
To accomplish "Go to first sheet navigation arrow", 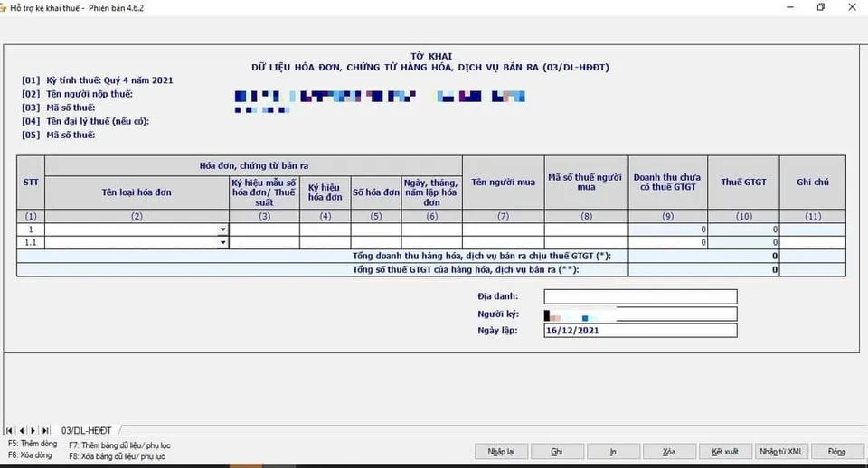I will point(9,430).
